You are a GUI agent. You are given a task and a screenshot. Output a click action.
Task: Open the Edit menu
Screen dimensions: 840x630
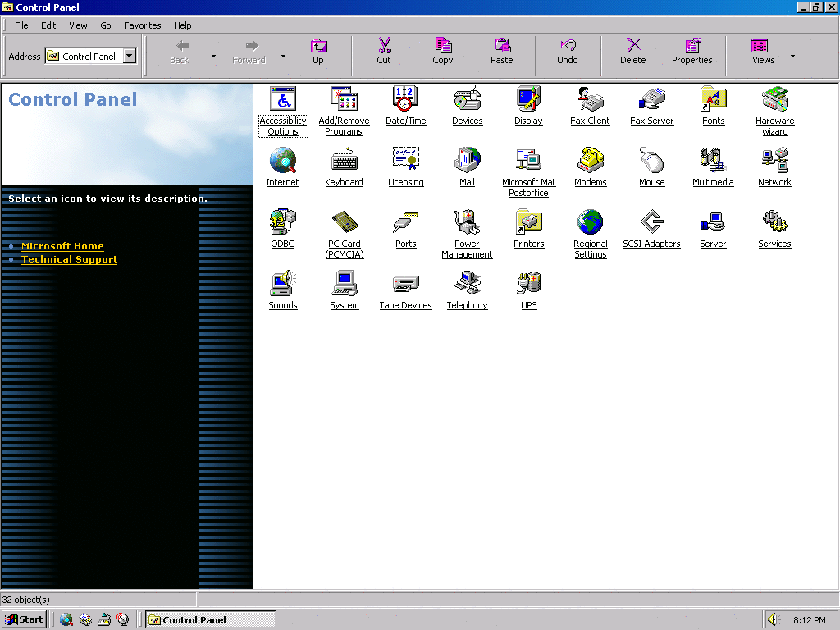[48, 25]
